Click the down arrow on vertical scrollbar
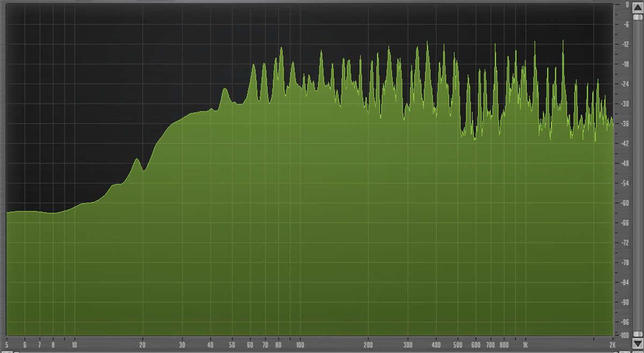Image resolution: width=644 pixels, height=353 pixels. click(637, 342)
